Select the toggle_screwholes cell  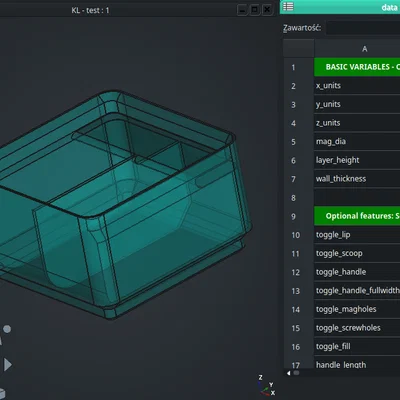[357, 328]
